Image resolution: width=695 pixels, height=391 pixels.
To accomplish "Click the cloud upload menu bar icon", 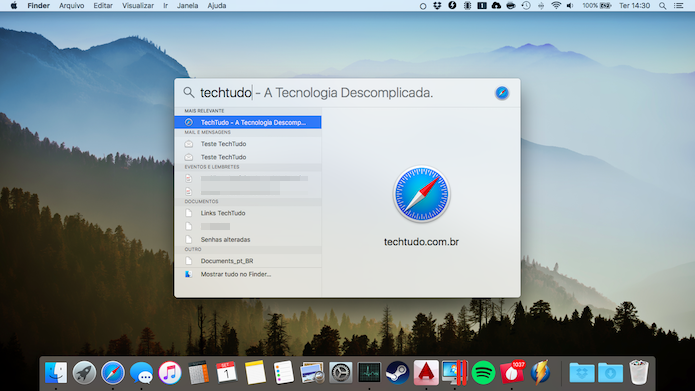I will click(x=496, y=6).
